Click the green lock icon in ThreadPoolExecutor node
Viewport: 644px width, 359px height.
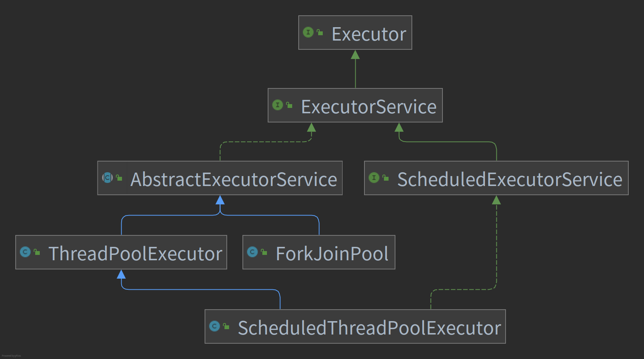(x=37, y=252)
